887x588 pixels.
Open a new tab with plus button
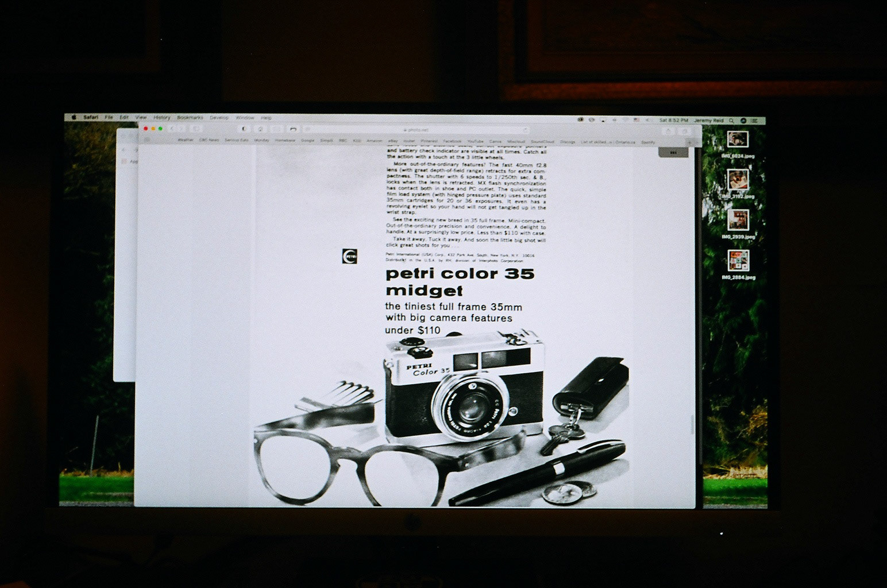click(x=690, y=142)
